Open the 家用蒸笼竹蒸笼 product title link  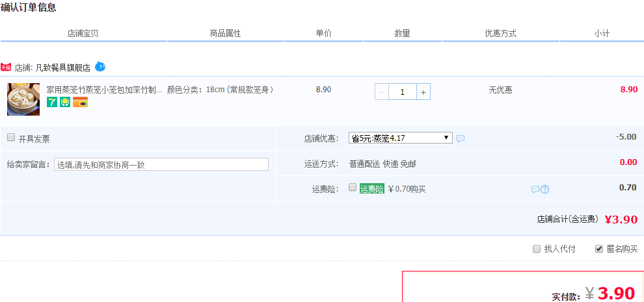[x=104, y=90]
